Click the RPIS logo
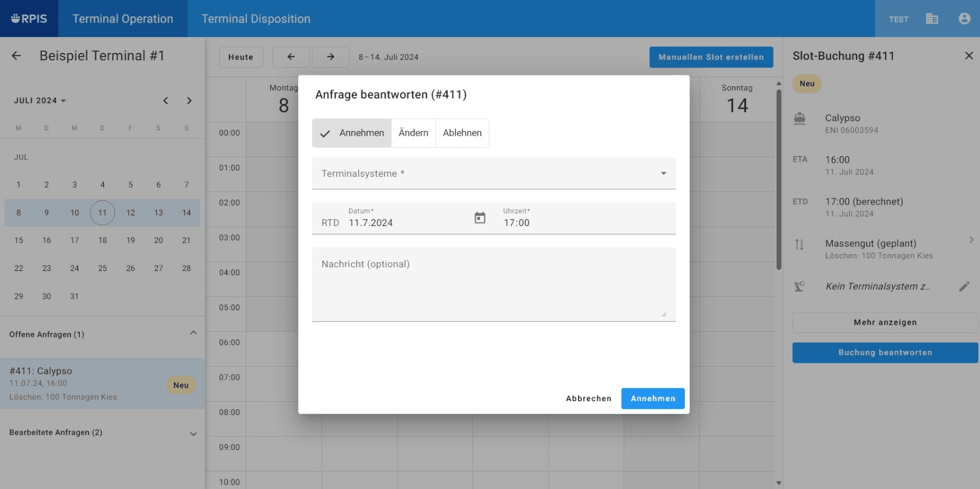Image resolution: width=980 pixels, height=489 pixels. click(x=29, y=19)
